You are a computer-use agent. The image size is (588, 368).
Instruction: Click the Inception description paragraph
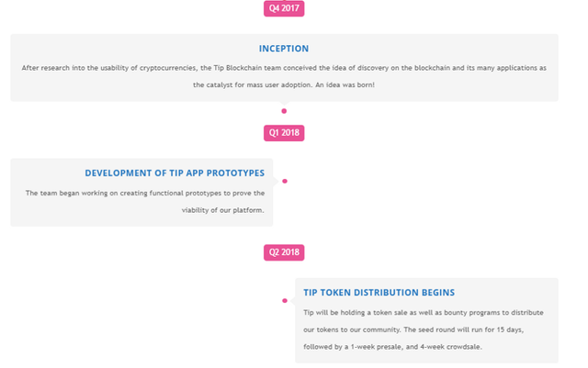click(284, 76)
